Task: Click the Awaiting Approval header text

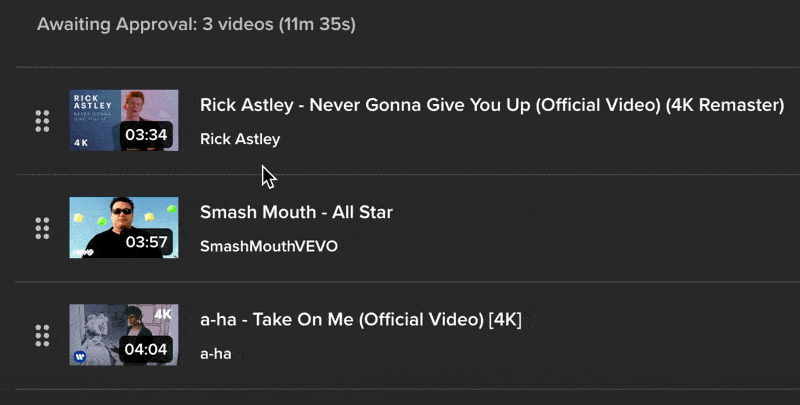Action: 196,24
